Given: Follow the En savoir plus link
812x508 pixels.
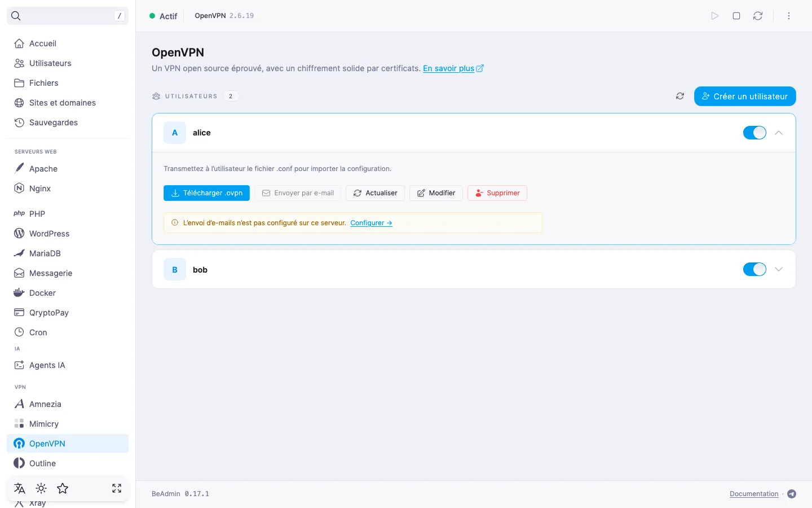Looking at the screenshot, I should [x=453, y=68].
